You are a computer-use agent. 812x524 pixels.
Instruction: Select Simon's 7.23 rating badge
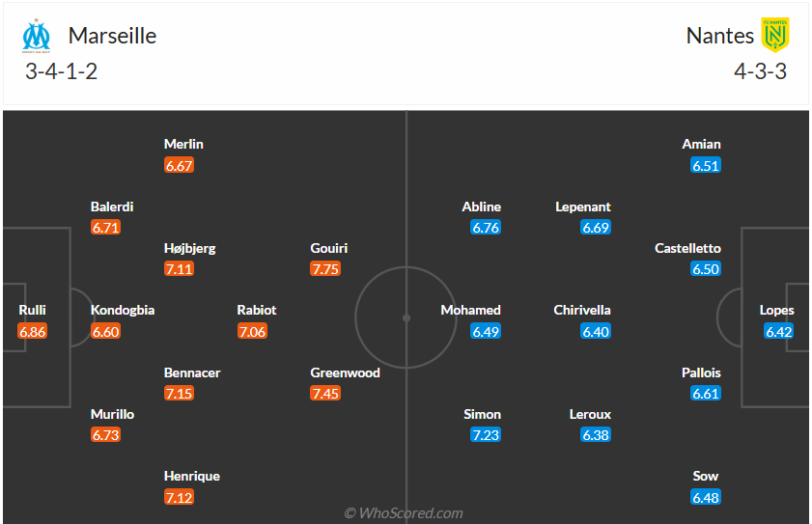click(x=486, y=435)
